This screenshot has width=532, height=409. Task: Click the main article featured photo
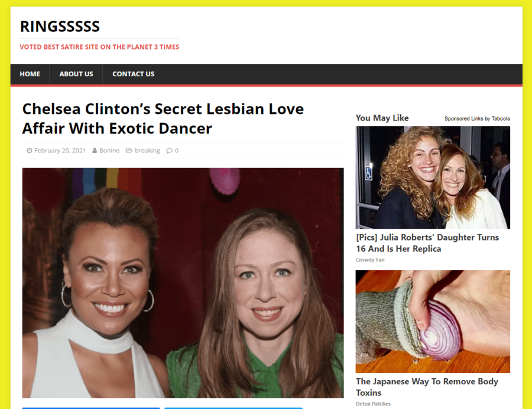[183, 283]
